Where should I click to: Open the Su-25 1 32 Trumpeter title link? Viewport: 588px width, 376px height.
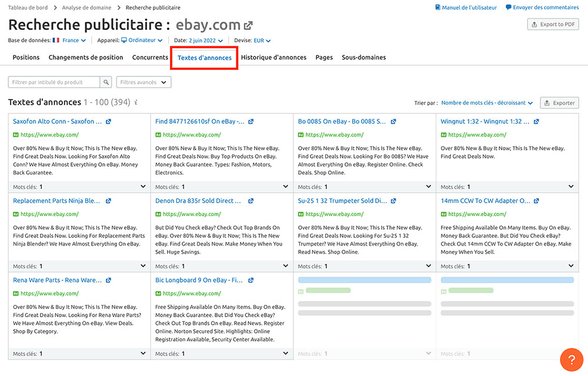pos(342,201)
